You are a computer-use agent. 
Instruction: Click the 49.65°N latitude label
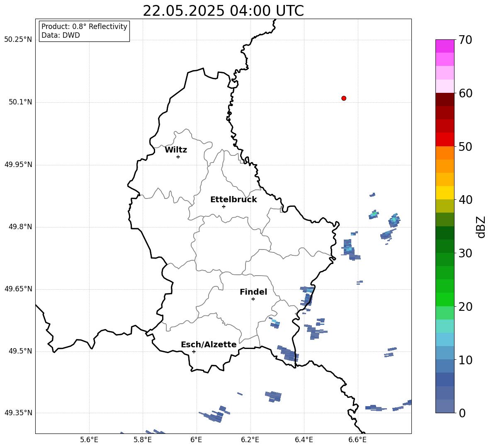tap(18, 289)
